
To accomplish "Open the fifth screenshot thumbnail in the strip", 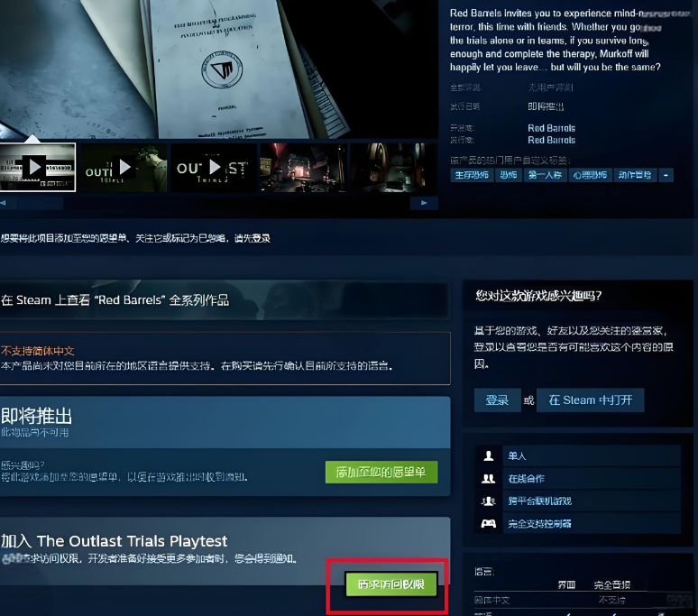I will coord(394,168).
